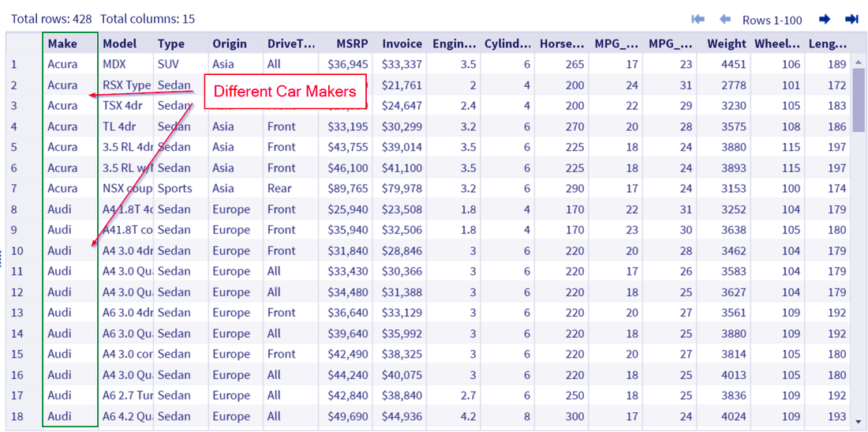
Task: Jump to the last page of rows
Action: [x=851, y=20]
